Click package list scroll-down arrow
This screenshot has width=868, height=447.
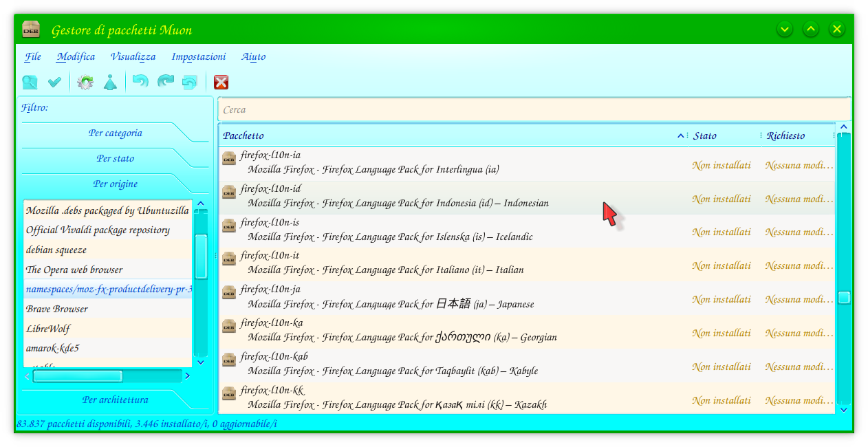tap(844, 410)
